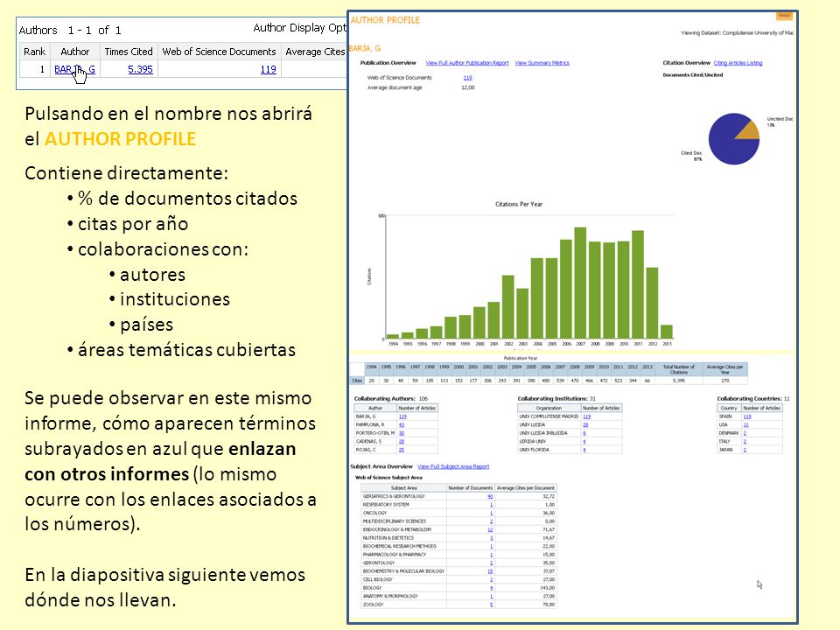Click the article count for SPAIN
Image resolution: width=840 pixels, height=630 pixels.
(x=747, y=416)
